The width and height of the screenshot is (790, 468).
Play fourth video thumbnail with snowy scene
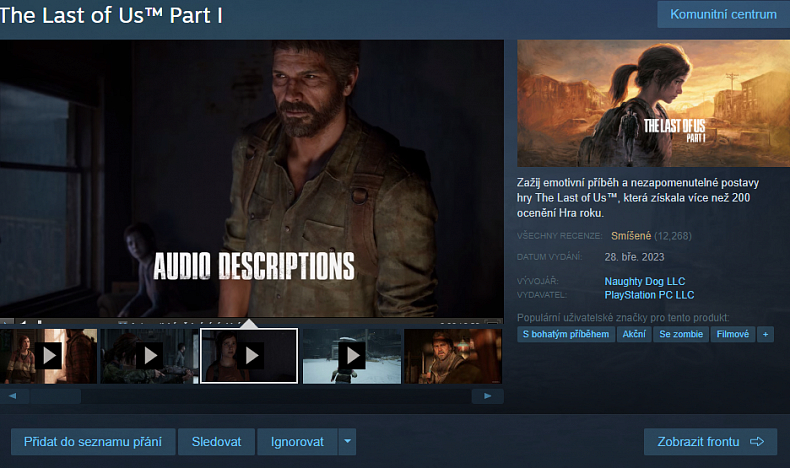coord(352,356)
